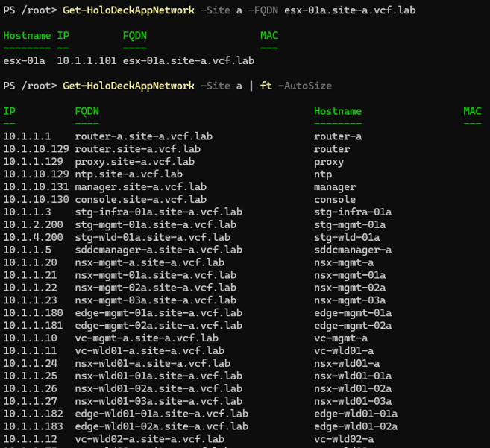Click the IP 10.1.1.20 for nsx-mgmt-a
This screenshot has height=448, width=490.
click(30, 262)
